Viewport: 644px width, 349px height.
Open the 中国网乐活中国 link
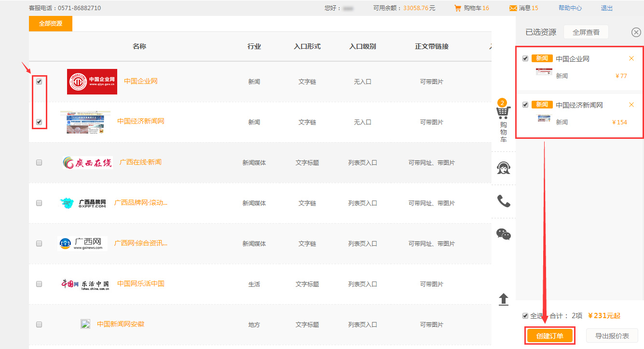[141, 283]
